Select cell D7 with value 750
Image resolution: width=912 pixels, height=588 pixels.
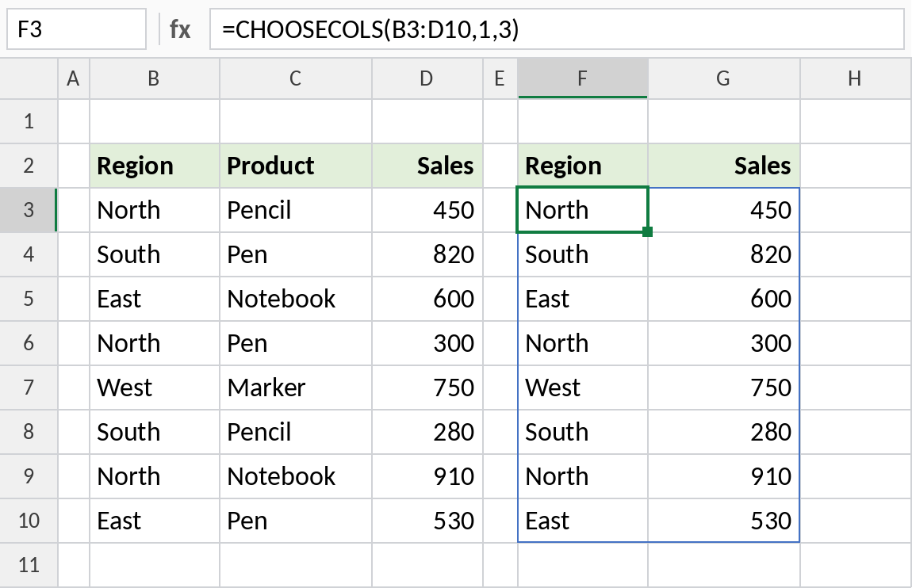pyautogui.click(x=427, y=388)
